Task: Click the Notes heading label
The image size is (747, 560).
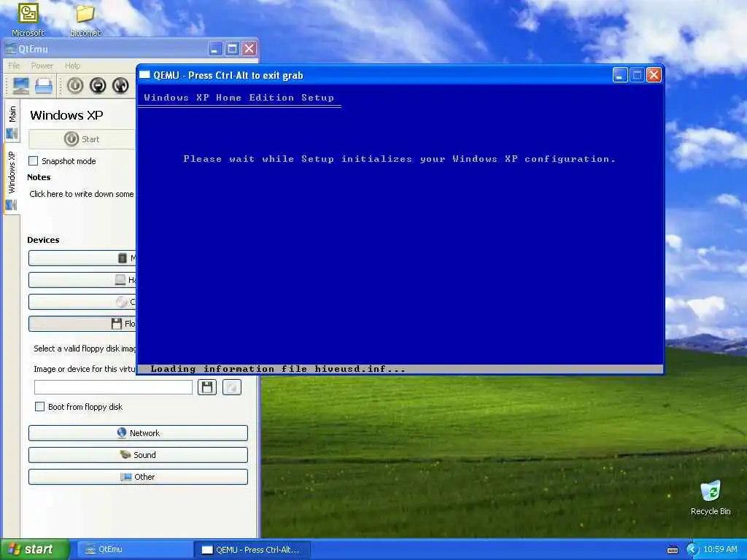Action: coord(39,177)
